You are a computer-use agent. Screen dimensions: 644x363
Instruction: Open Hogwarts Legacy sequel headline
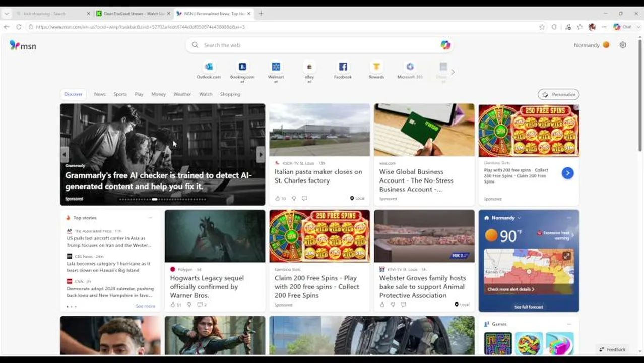tap(207, 286)
